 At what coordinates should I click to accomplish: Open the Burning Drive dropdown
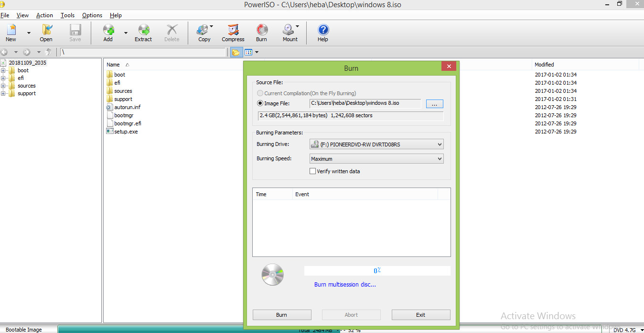click(376, 144)
